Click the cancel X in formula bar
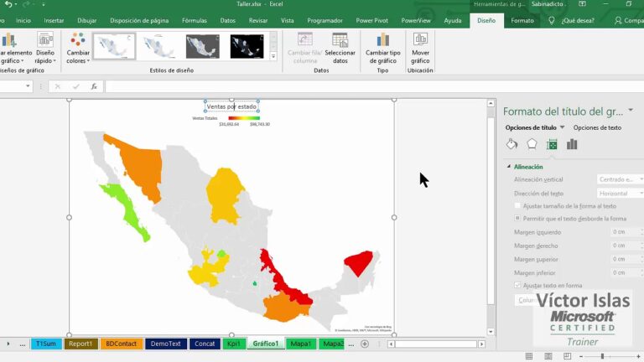Image resolution: width=644 pixels, height=362 pixels. pos(58,86)
